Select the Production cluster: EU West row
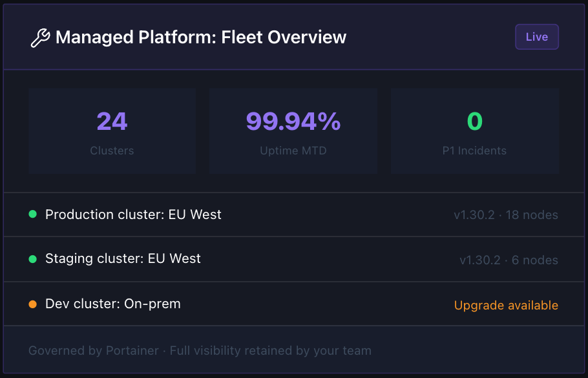Viewport: 588px width, 378px height. tap(293, 215)
